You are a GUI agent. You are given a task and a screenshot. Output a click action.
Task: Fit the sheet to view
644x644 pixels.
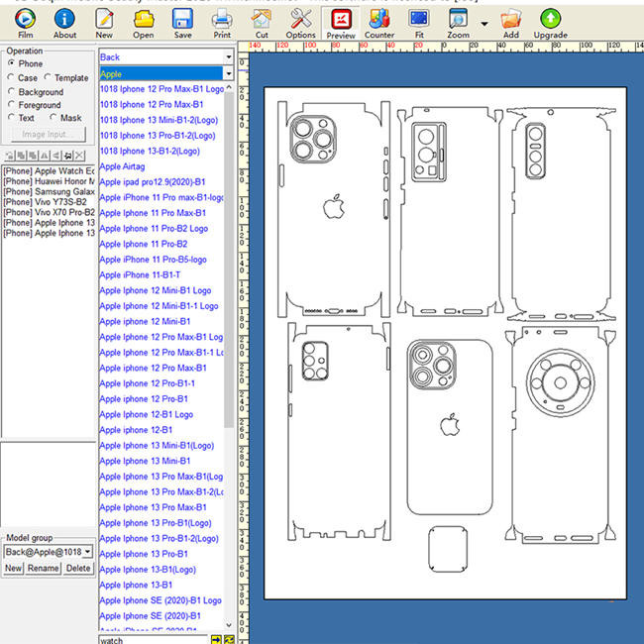[419, 24]
